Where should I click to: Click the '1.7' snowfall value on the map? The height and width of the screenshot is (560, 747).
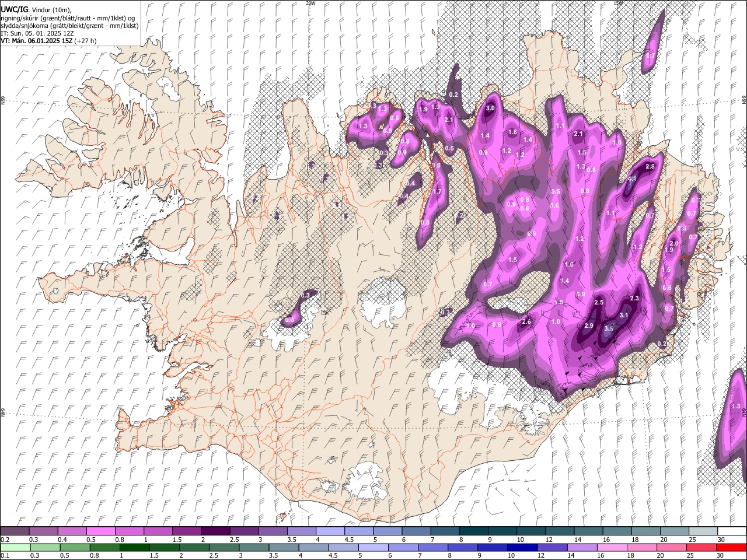[437, 191]
